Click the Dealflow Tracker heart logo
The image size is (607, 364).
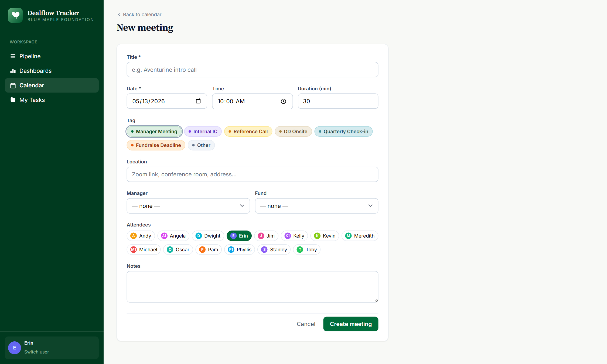[15, 15]
